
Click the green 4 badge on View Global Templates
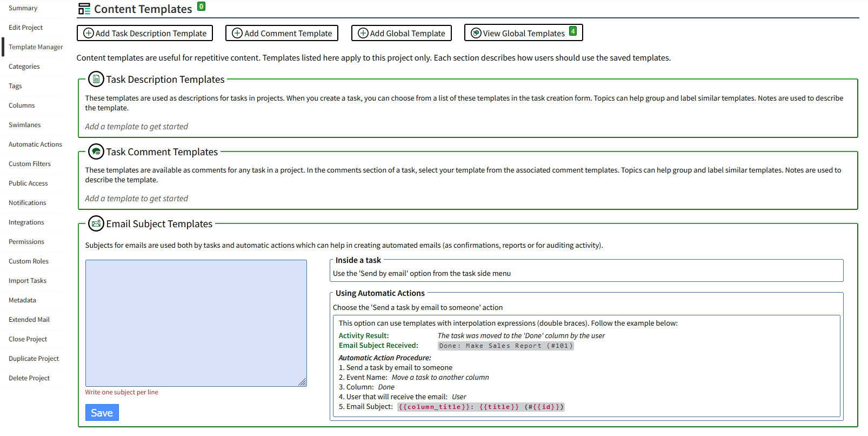(x=573, y=31)
